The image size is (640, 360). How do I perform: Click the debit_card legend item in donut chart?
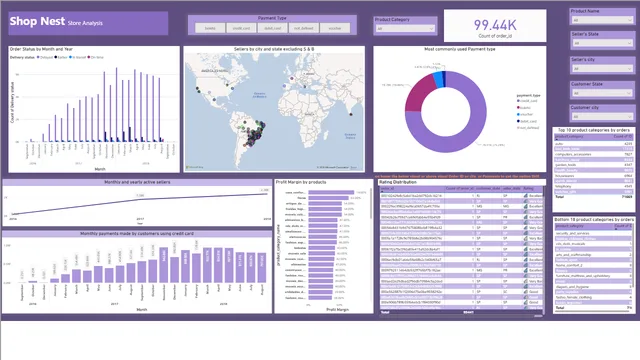coord(527,121)
